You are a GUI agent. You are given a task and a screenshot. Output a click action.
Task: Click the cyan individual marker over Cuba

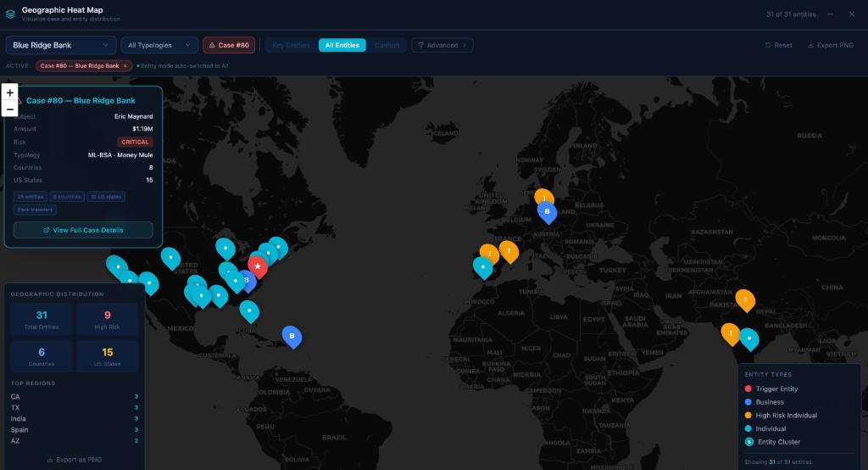coord(249,311)
